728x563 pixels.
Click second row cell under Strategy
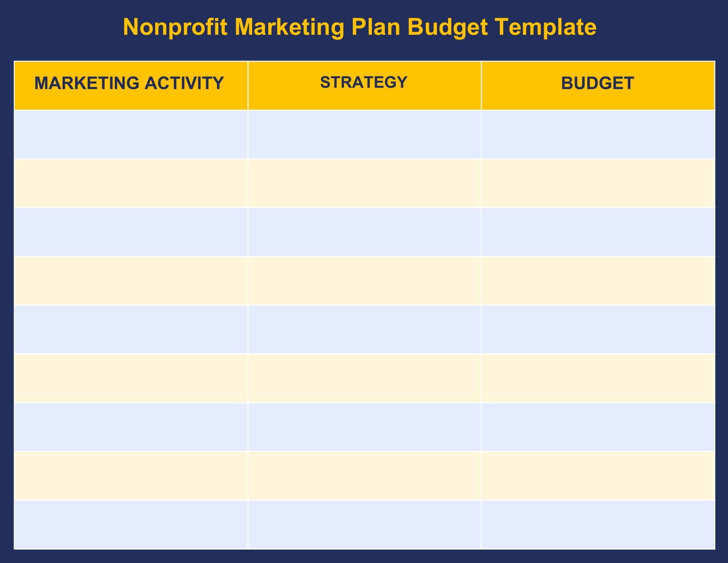click(x=364, y=183)
